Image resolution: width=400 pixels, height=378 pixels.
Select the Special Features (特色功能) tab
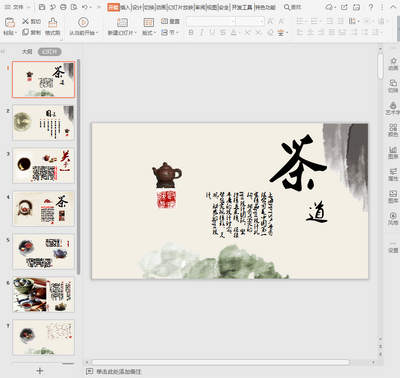(x=265, y=7)
